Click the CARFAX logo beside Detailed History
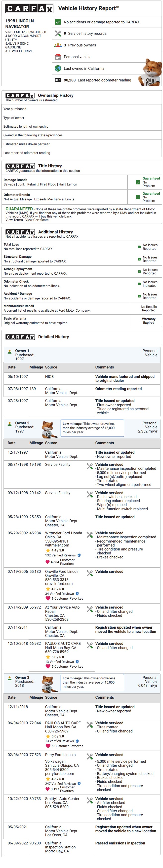This screenshot has height=868, width=163. coord(20,337)
